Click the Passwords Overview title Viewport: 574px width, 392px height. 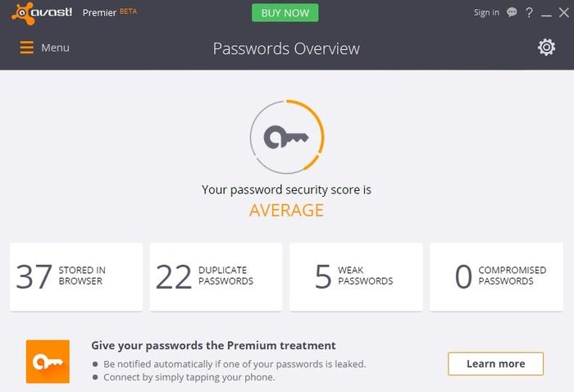(x=286, y=48)
